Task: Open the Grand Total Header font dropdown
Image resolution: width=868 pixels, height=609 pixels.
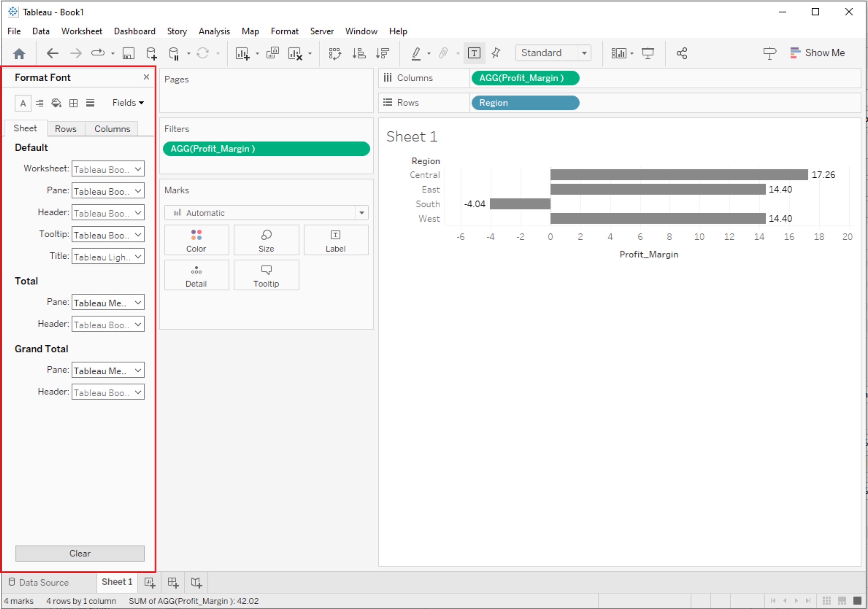Action: click(108, 392)
